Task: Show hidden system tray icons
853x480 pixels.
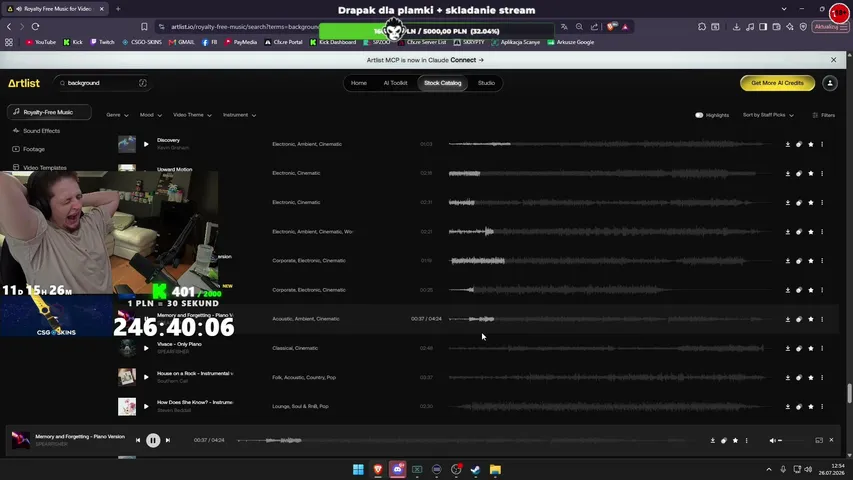Action: 769,470
